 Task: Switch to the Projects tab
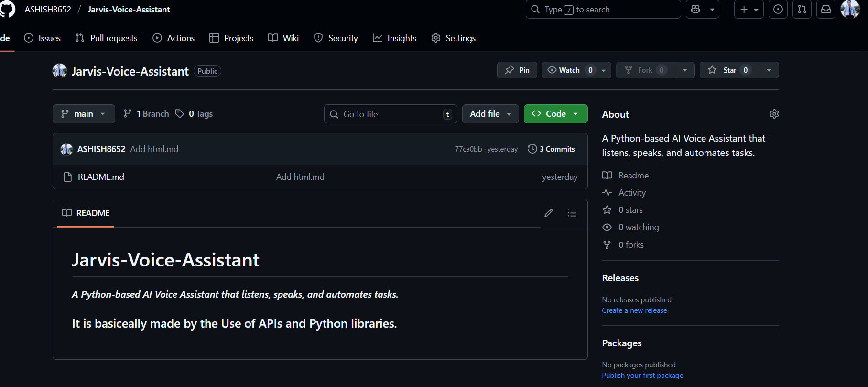[231, 38]
